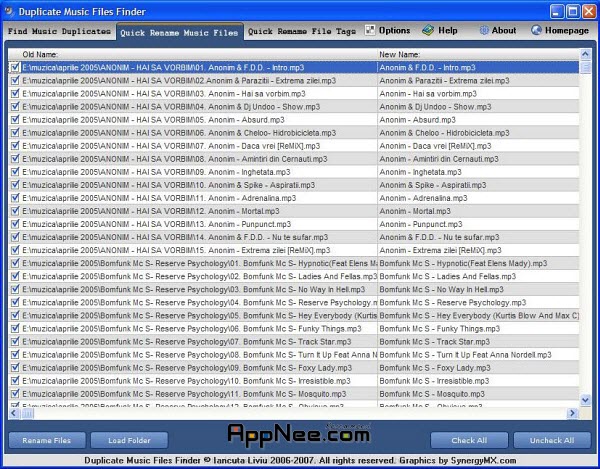Click the horizontal scrollbar right arrow

coord(572,413)
